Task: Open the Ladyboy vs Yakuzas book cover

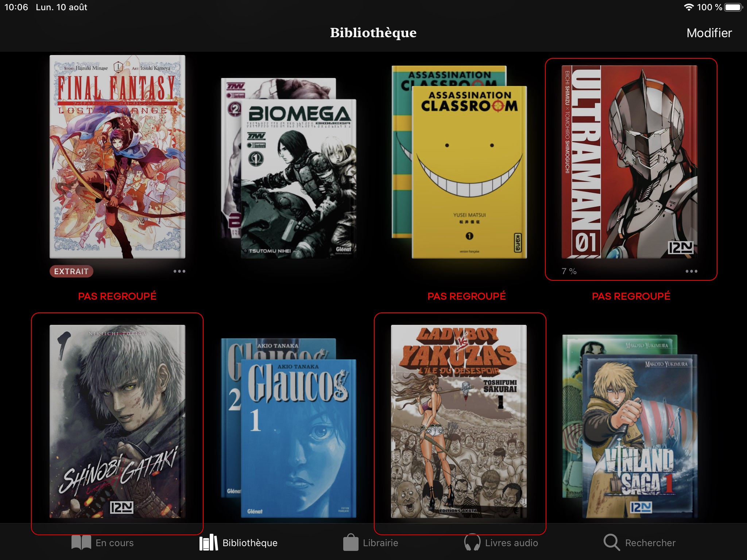Action: [x=459, y=421]
